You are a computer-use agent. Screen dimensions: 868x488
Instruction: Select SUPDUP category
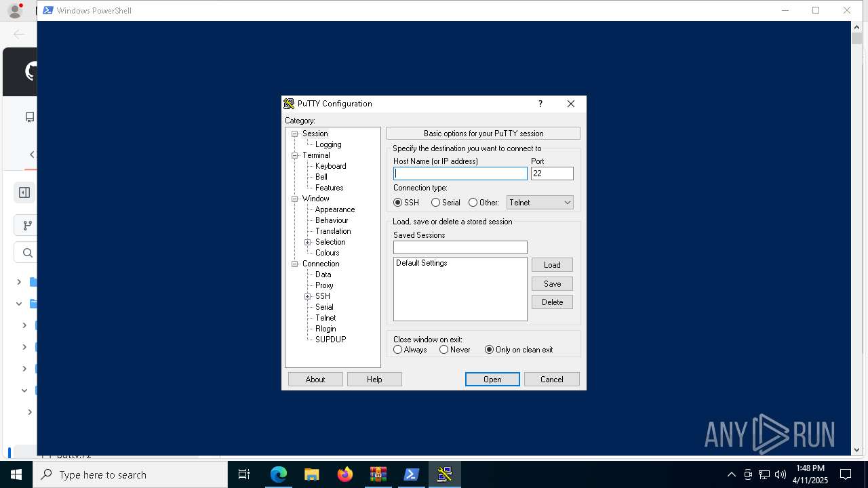331,340
